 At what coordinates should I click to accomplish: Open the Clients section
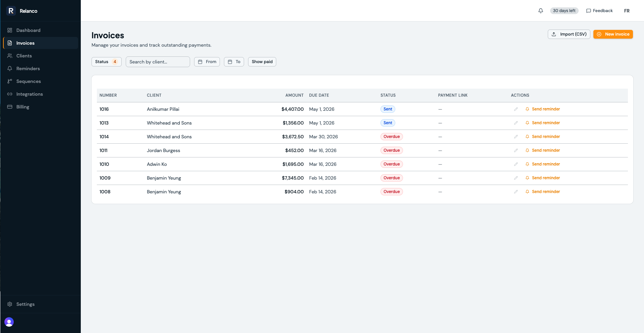point(41,56)
